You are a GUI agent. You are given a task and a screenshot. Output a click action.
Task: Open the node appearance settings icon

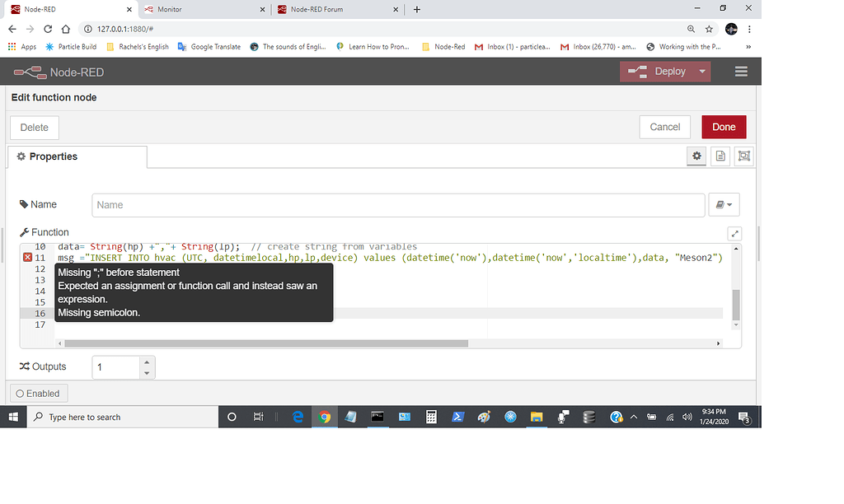(743, 156)
